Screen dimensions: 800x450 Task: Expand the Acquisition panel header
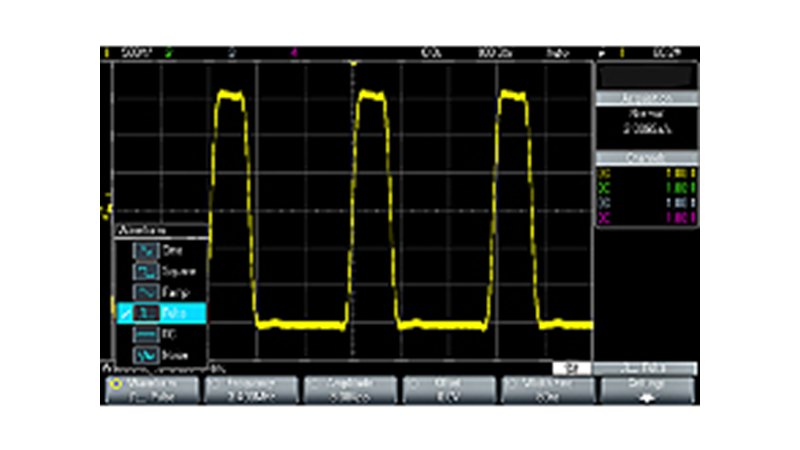[645, 98]
